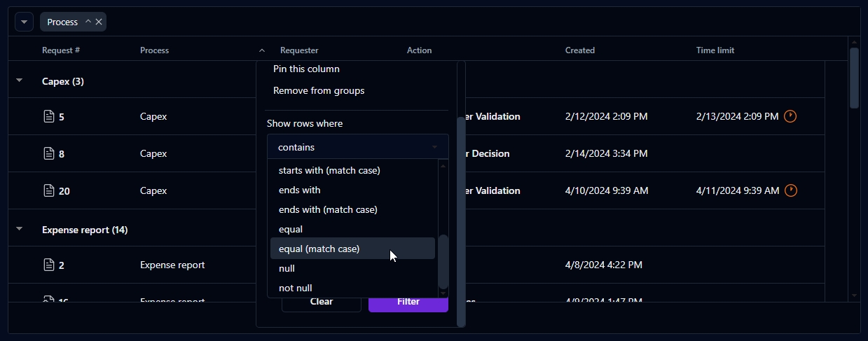Collapse the Capex (3) group

pos(20,81)
